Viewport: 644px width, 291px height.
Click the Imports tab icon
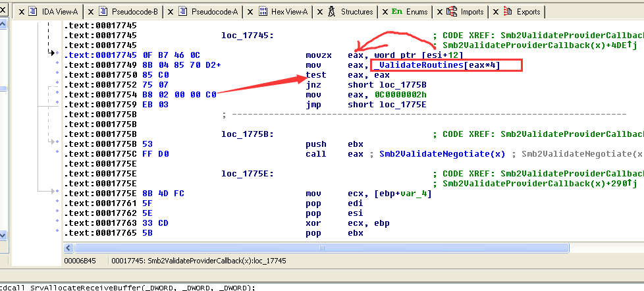click(x=452, y=11)
